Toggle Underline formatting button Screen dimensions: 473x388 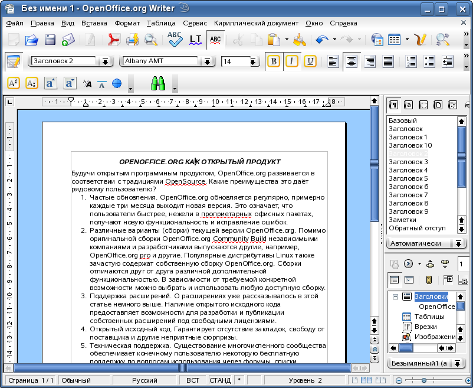coord(310,61)
